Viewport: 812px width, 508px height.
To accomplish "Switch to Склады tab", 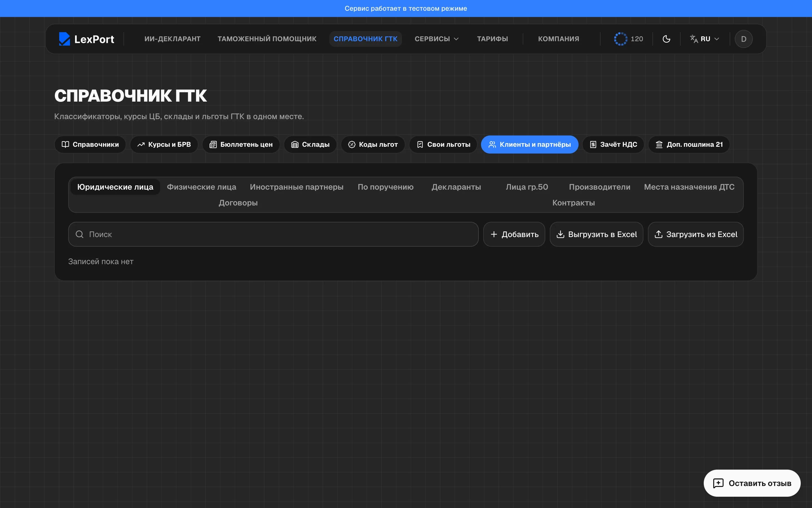I will click(x=310, y=144).
